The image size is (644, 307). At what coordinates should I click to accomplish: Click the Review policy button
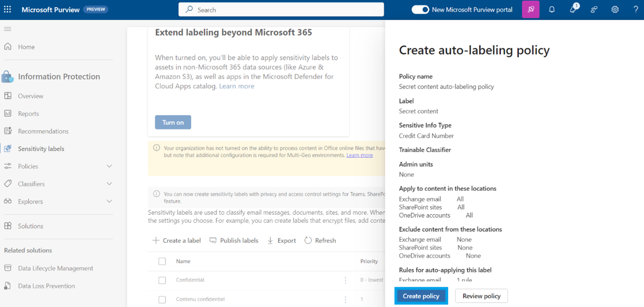(481, 296)
